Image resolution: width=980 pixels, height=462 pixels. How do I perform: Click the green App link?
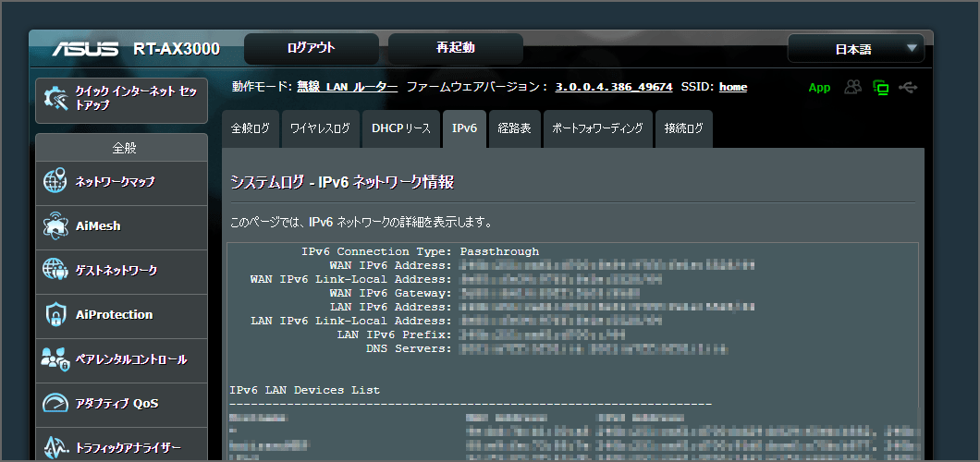click(819, 88)
